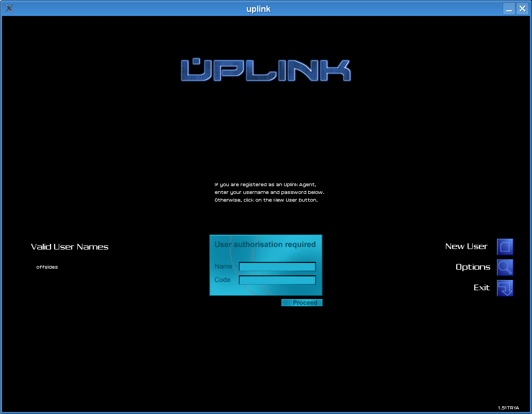
Task: Click the Code field label
Action: click(x=222, y=280)
